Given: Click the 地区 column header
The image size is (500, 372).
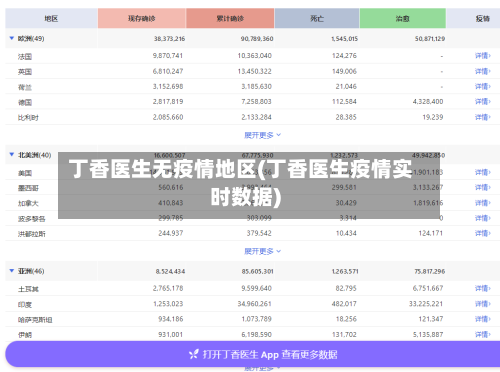Looking at the screenshot, I should [51, 18].
